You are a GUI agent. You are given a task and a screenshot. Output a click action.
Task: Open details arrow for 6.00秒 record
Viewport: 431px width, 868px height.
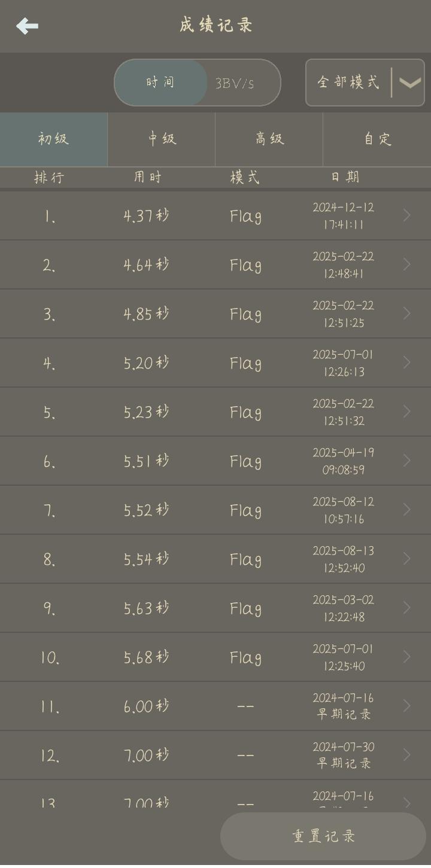click(406, 706)
